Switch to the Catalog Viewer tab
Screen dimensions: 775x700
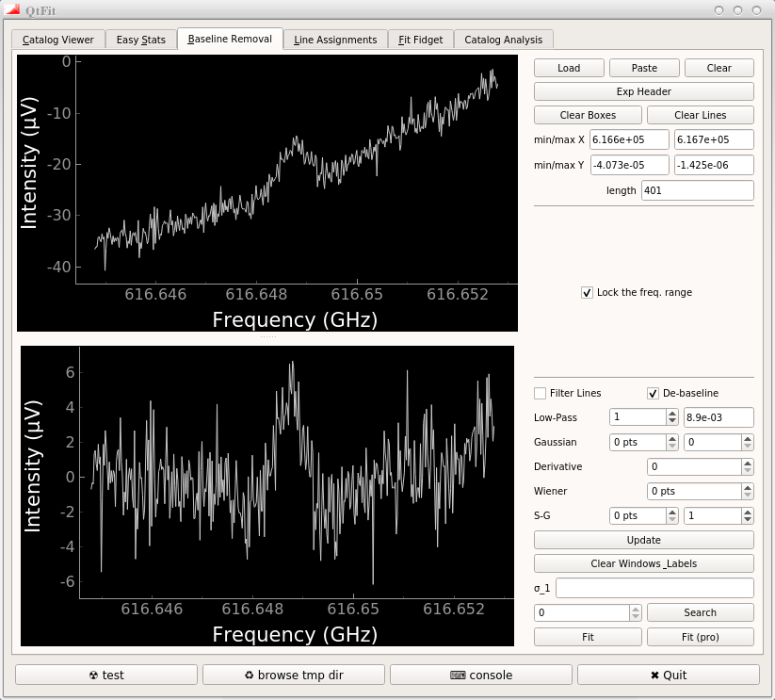coord(58,40)
